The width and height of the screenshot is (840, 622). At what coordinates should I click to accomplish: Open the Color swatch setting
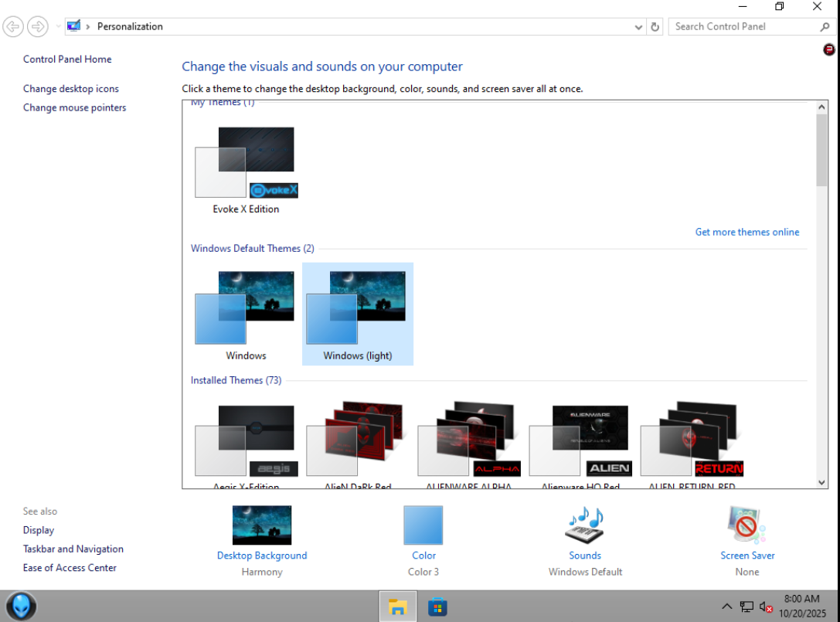[x=423, y=526]
